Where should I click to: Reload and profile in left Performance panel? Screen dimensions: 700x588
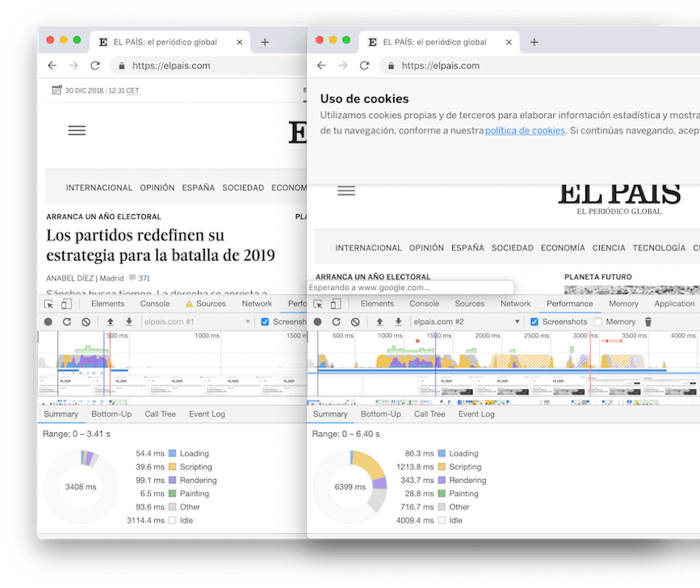tap(67, 322)
